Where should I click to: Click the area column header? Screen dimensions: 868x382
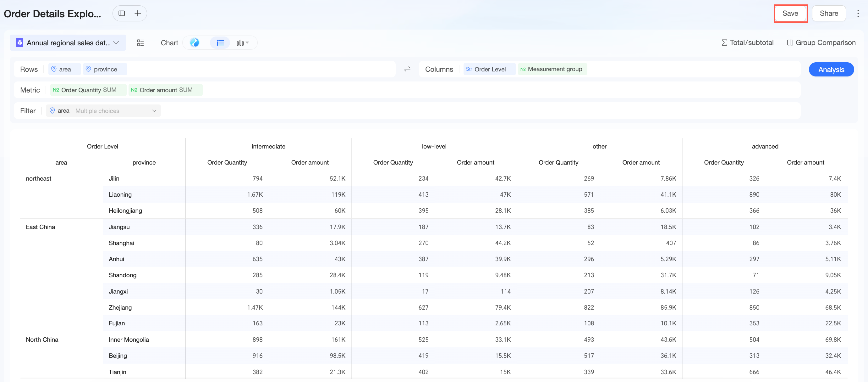click(x=61, y=163)
